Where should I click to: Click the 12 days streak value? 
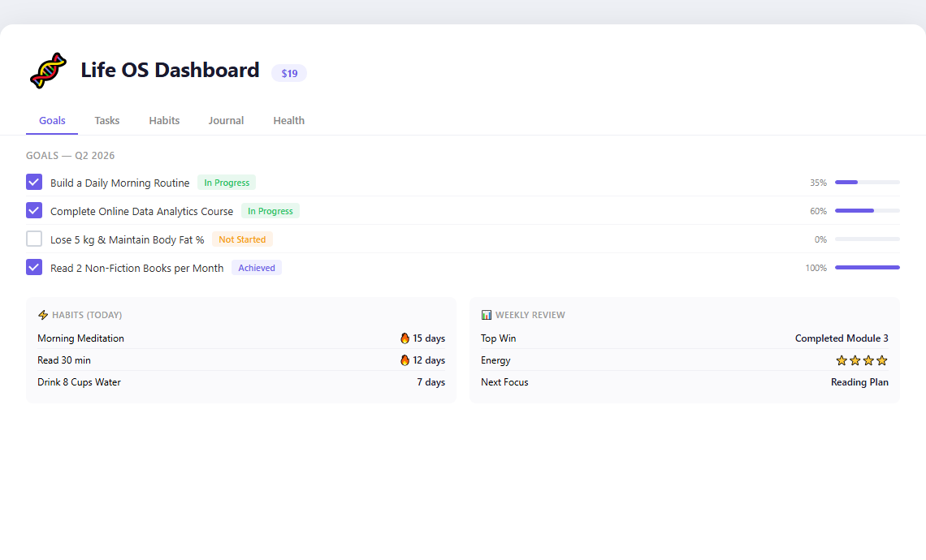pyautogui.click(x=429, y=360)
